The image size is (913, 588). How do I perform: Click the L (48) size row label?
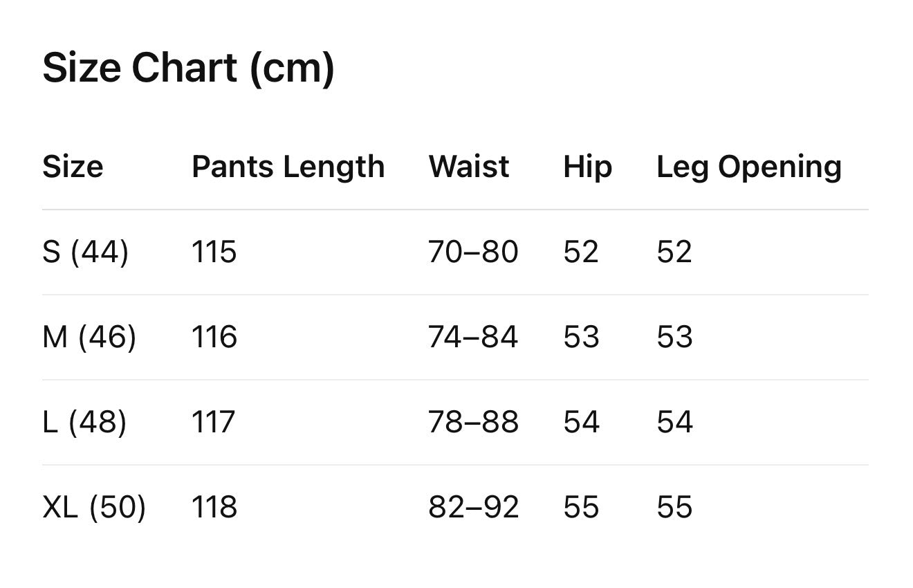pos(84,422)
